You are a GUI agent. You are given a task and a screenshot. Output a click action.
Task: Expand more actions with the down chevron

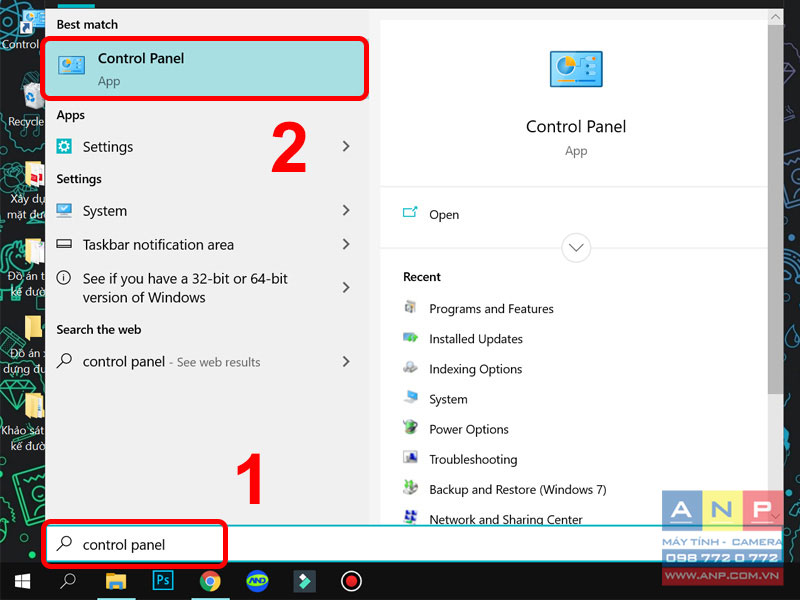[576, 248]
